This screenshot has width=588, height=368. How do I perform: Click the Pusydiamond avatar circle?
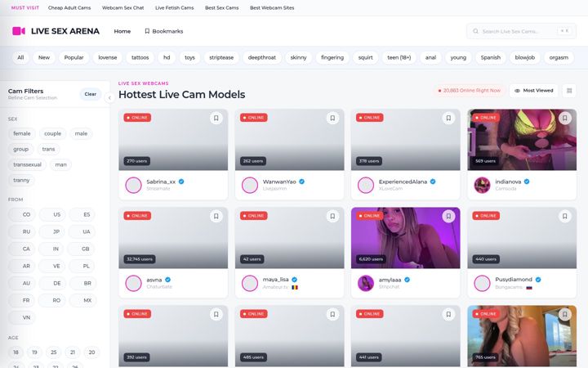(482, 283)
